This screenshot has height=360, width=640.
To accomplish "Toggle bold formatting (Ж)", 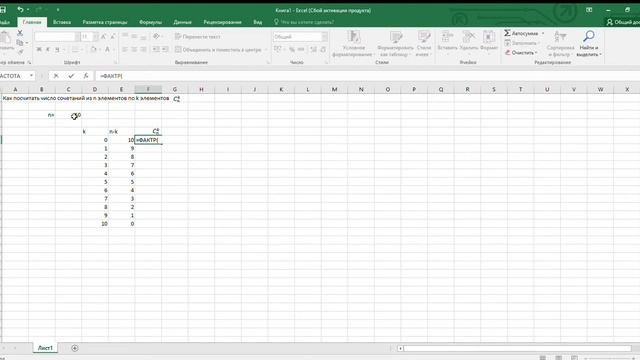I will pos(39,49).
